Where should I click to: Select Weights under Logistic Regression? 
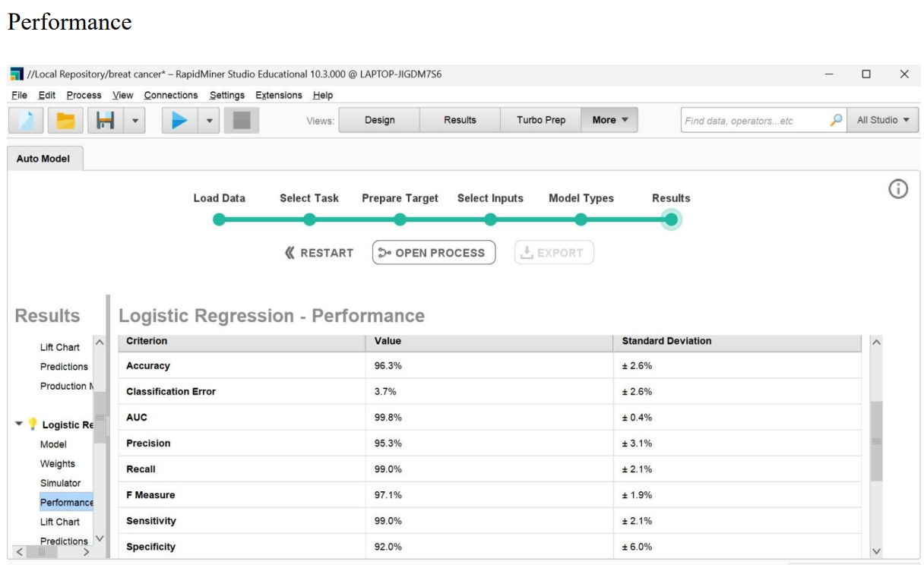58,464
